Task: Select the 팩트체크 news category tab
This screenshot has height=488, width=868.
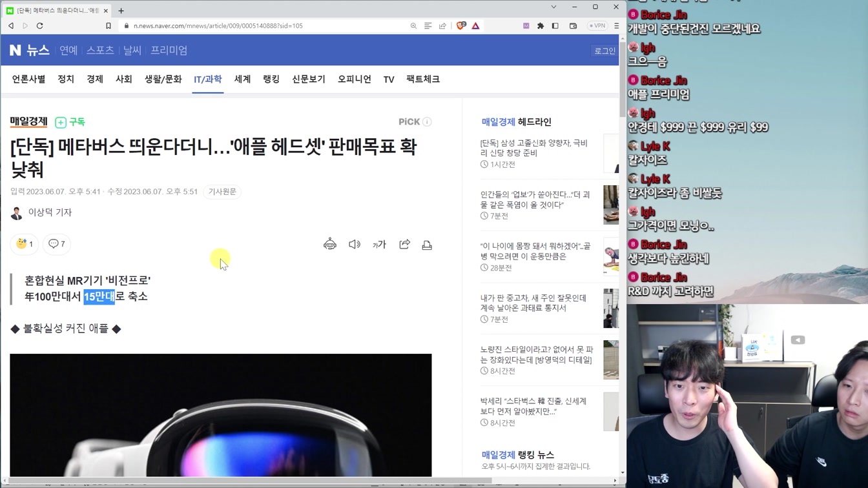Action: (423, 79)
